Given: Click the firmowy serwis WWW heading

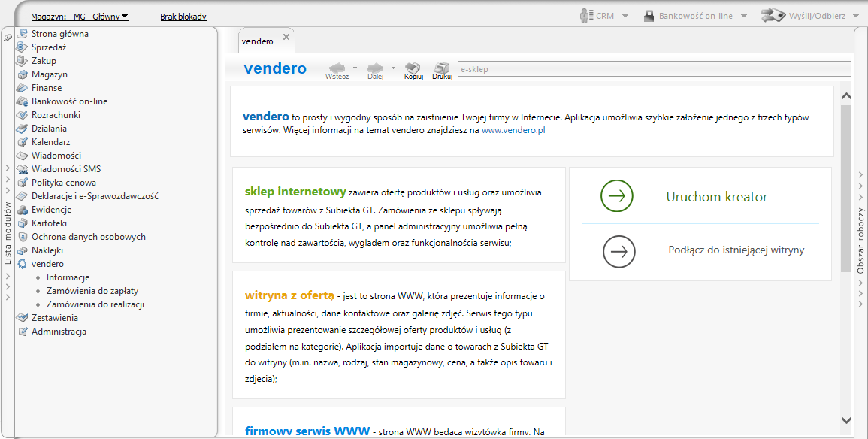Looking at the screenshot, I should point(307,431).
